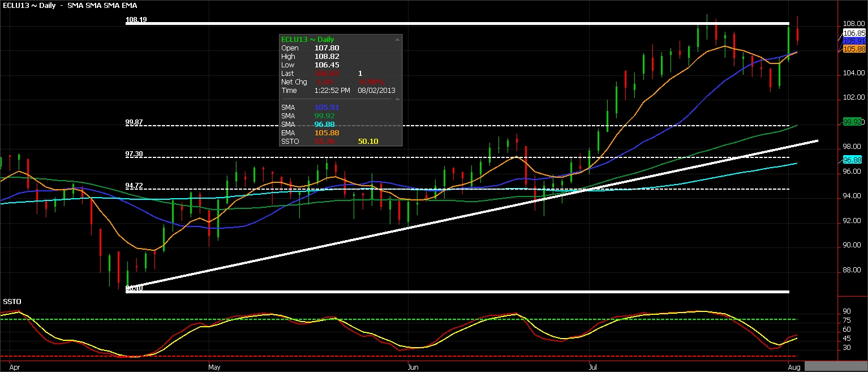Select the 97.30 dashed level label
Image resolution: width=868 pixels, height=372 pixels.
pos(134,154)
